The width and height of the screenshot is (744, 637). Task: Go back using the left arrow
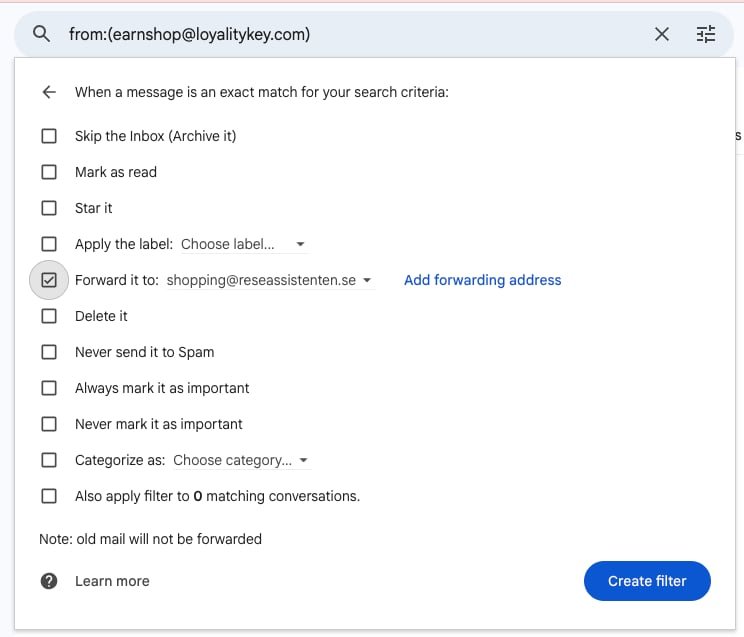click(x=49, y=92)
